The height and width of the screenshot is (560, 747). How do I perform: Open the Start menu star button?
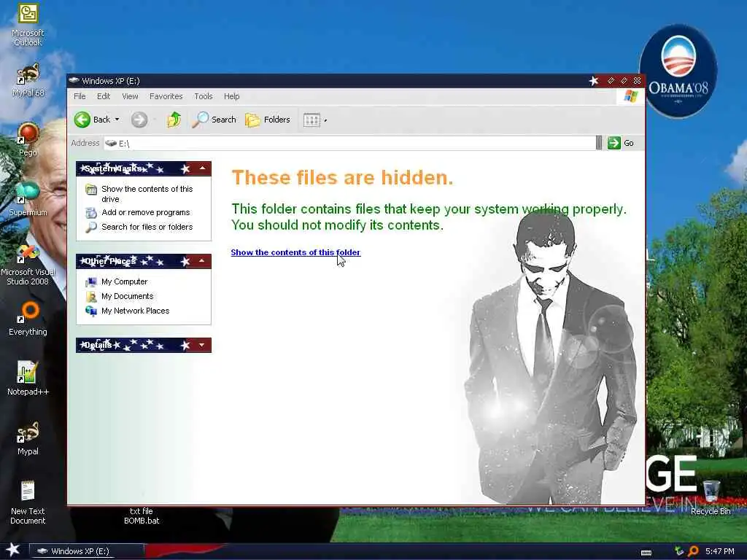[x=13, y=550]
